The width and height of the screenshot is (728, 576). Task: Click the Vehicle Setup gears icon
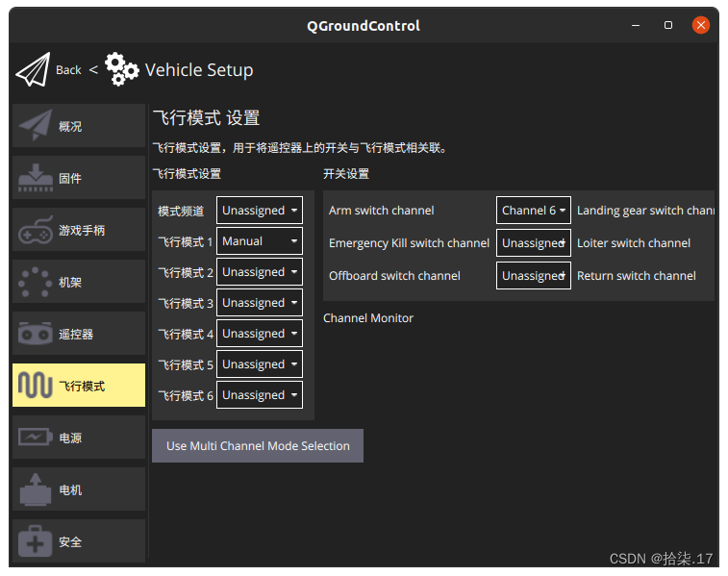121,69
